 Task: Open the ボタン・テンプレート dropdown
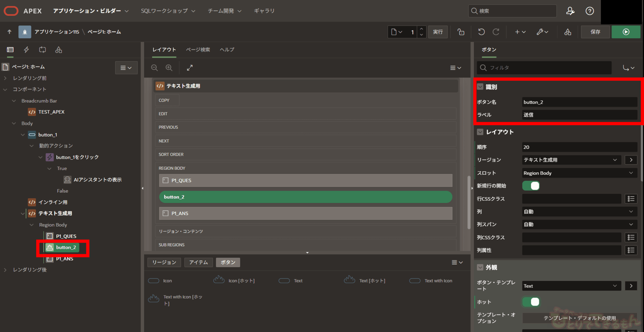(x=571, y=286)
